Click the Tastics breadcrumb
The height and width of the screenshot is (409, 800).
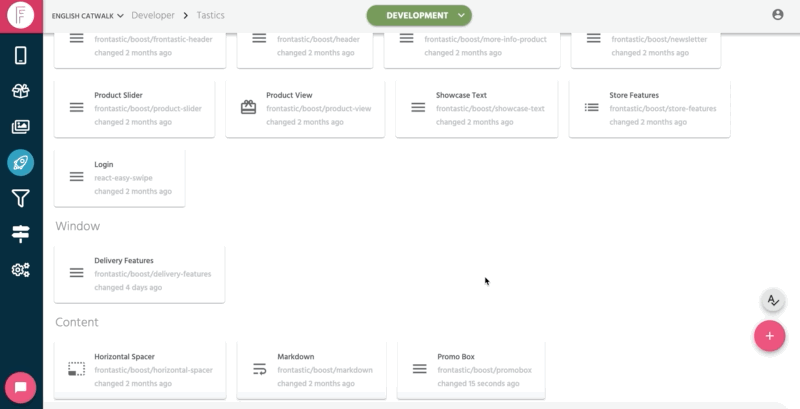pos(211,15)
